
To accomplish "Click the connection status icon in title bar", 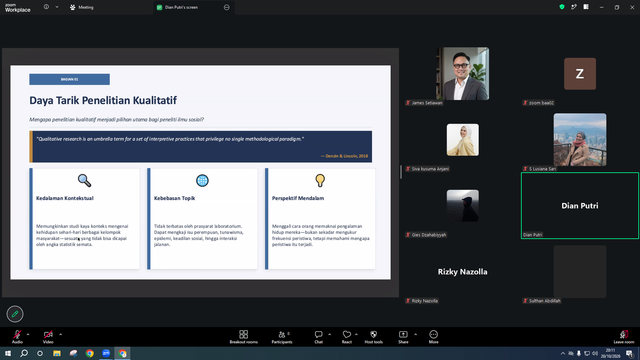I will pyautogui.click(x=574, y=7).
